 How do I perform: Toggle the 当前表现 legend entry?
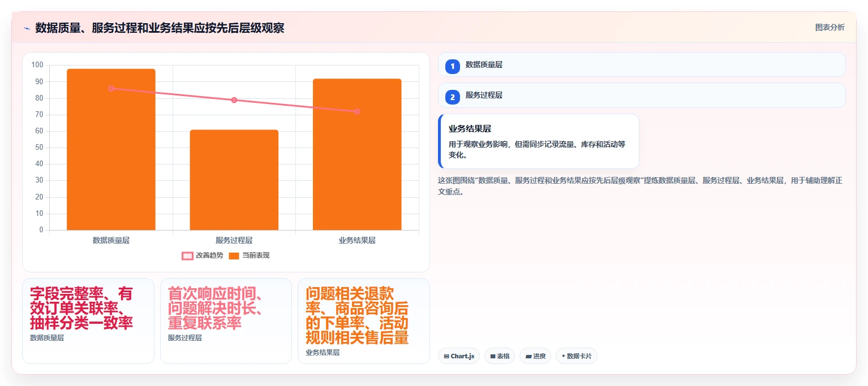(249, 255)
